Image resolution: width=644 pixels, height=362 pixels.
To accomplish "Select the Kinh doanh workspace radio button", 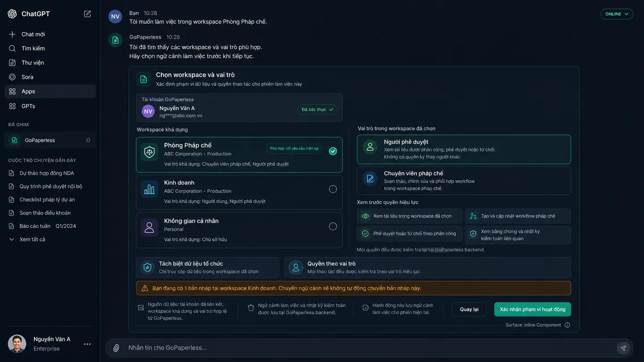I will pyautogui.click(x=333, y=189).
